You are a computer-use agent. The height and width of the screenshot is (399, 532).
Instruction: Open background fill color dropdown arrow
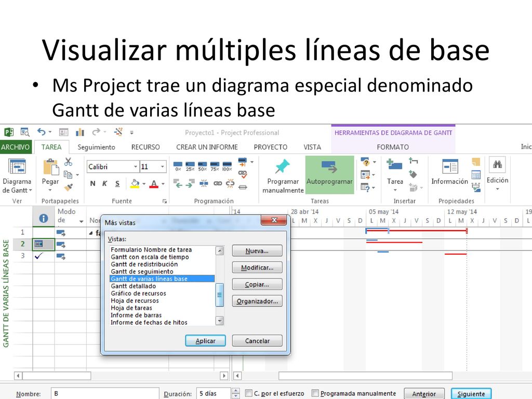tap(144, 184)
